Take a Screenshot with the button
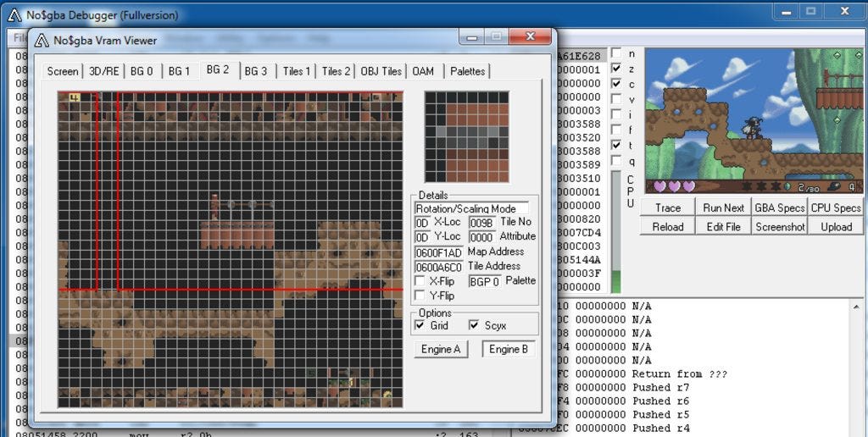This screenshot has height=437, width=868. (780, 226)
